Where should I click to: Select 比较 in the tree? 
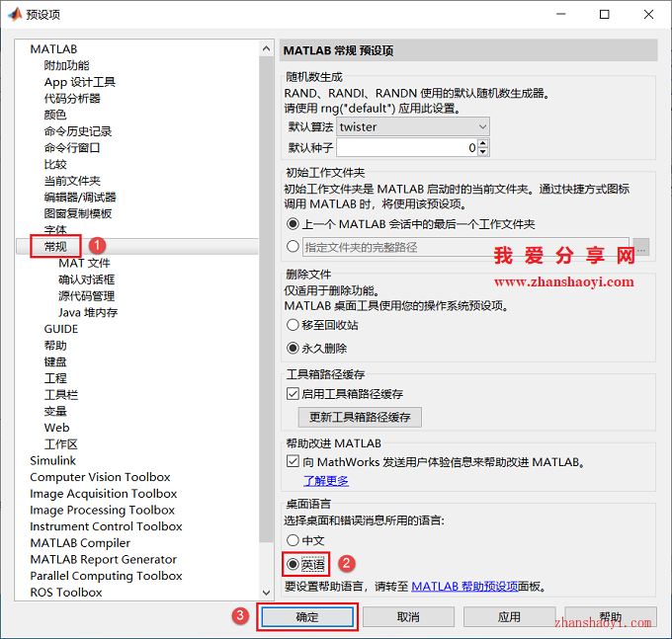[55, 164]
